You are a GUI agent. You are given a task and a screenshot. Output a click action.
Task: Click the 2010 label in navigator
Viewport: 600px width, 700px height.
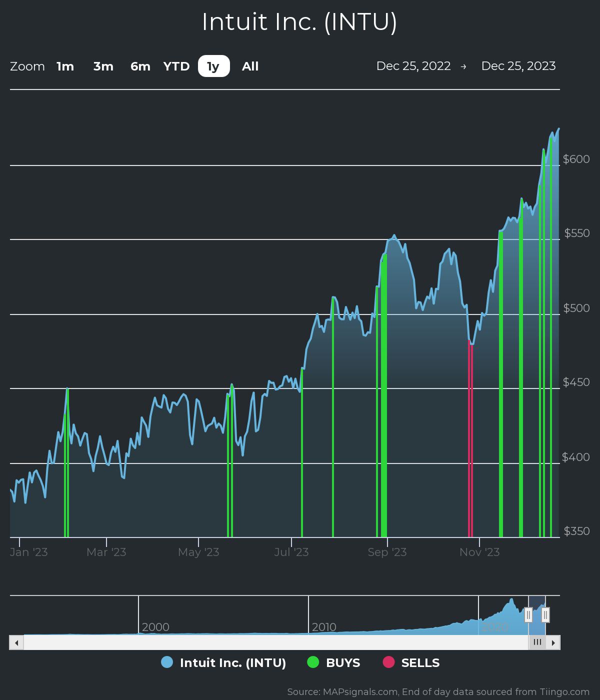point(324,627)
